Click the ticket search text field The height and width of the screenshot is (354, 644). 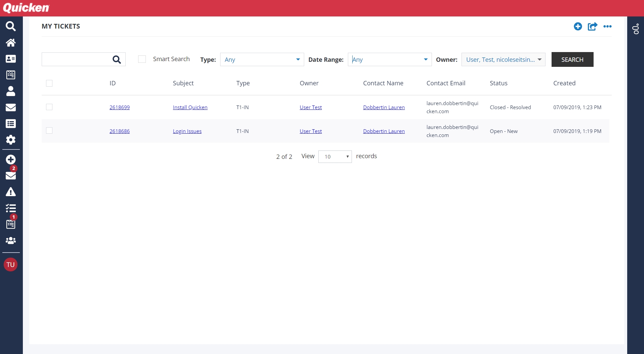click(x=76, y=59)
